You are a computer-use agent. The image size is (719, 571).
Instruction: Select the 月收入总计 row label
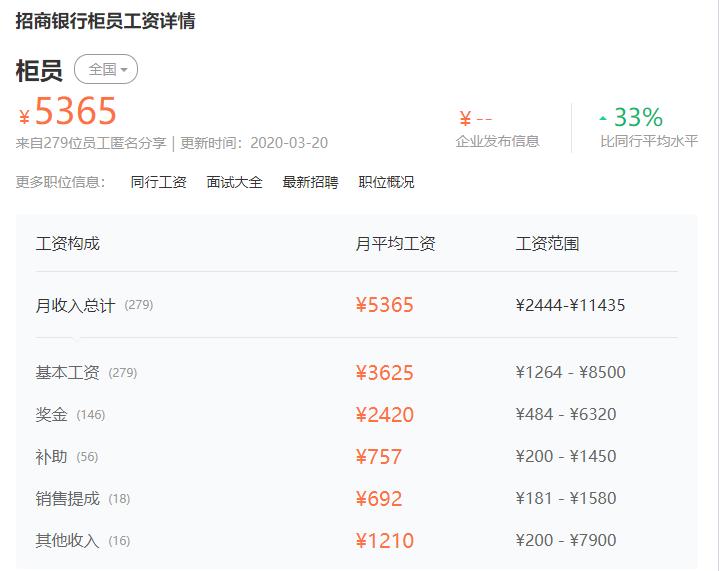(x=75, y=305)
